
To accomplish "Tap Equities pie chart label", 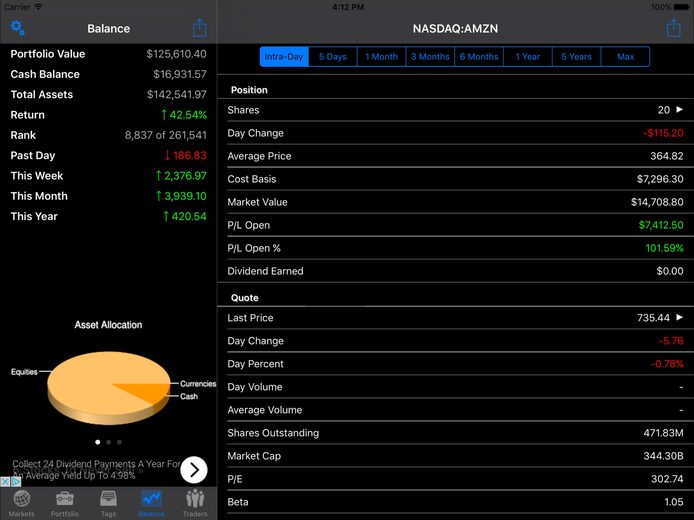I will point(24,372).
